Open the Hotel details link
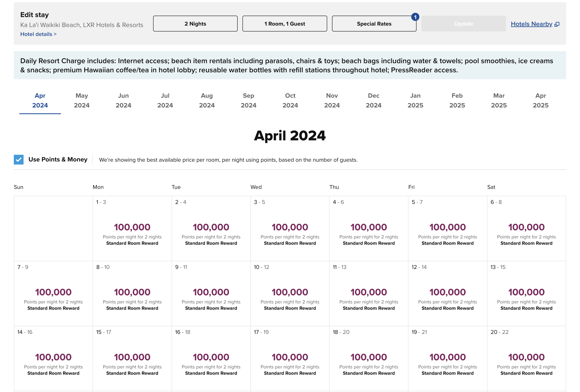 coord(38,34)
